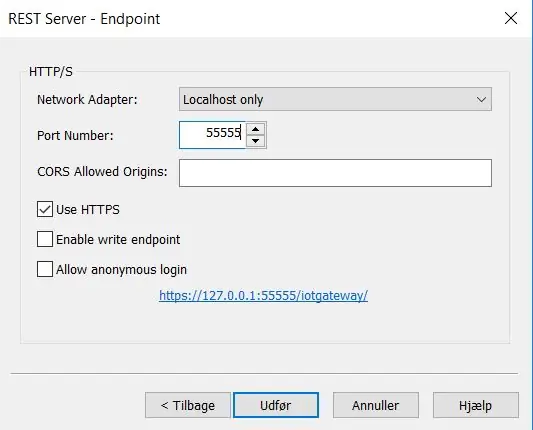The height and width of the screenshot is (430, 533).
Task: Finish the wizard with Udfør
Action: tap(276, 405)
